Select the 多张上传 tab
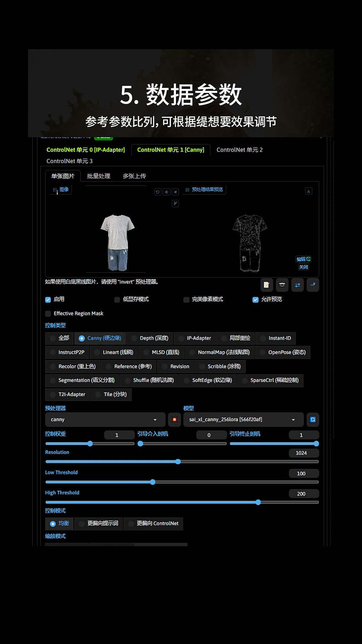 (x=134, y=176)
